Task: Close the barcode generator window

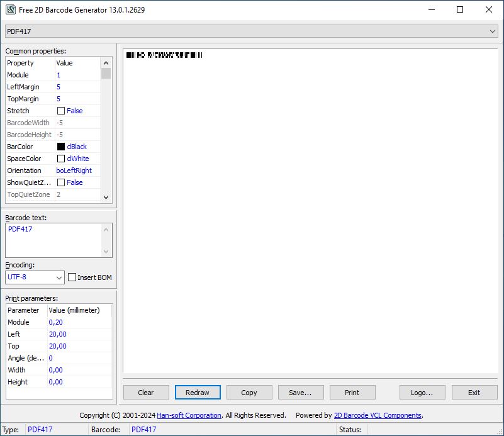Action: 488,9
